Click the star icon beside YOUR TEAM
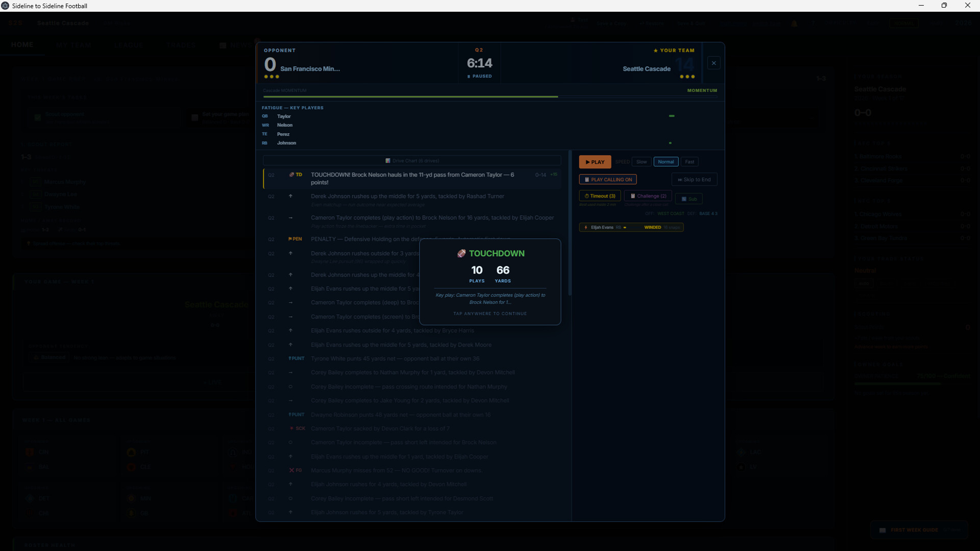 coord(655,51)
